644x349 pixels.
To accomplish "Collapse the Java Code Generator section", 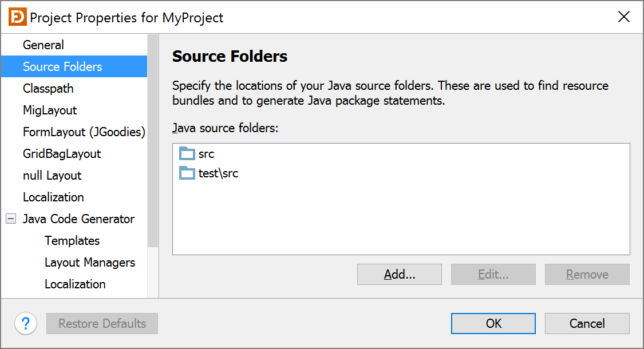I will click(10, 219).
